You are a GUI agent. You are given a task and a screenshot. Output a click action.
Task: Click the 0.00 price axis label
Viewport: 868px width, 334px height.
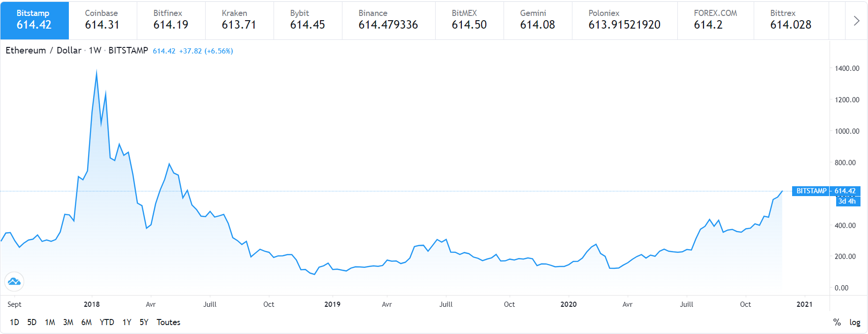[x=841, y=288]
